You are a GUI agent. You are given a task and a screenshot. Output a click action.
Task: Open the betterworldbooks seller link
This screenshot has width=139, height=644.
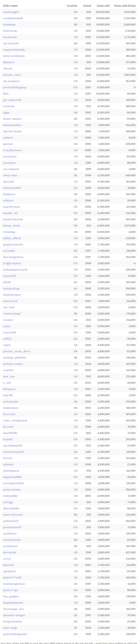[x=14, y=56]
